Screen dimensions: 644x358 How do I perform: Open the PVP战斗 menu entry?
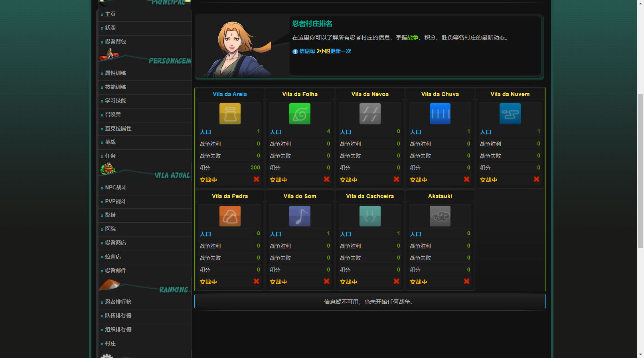115,201
